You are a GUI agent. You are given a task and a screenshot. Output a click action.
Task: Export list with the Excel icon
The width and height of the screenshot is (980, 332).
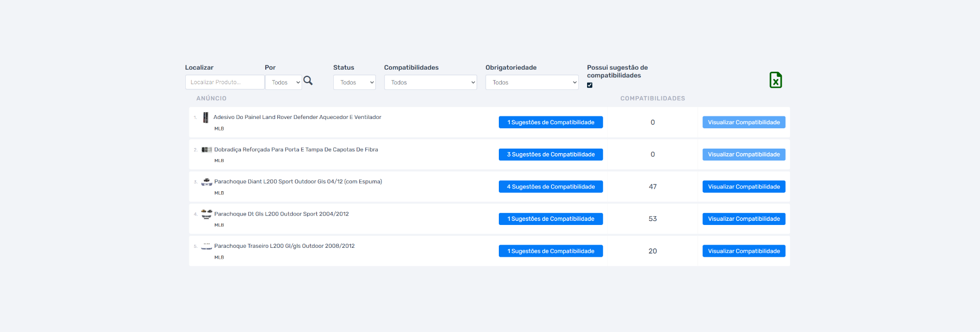tap(775, 80)
